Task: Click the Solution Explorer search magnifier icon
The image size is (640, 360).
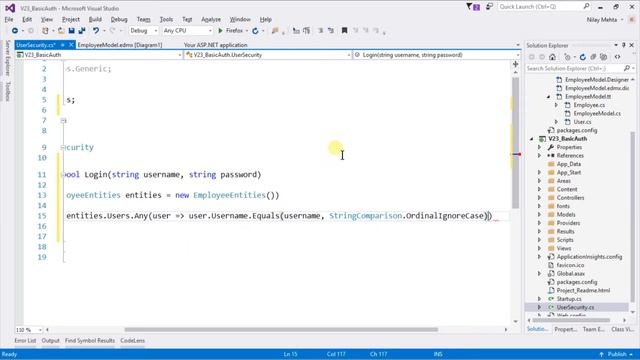Action: click(x=627, y=68)
